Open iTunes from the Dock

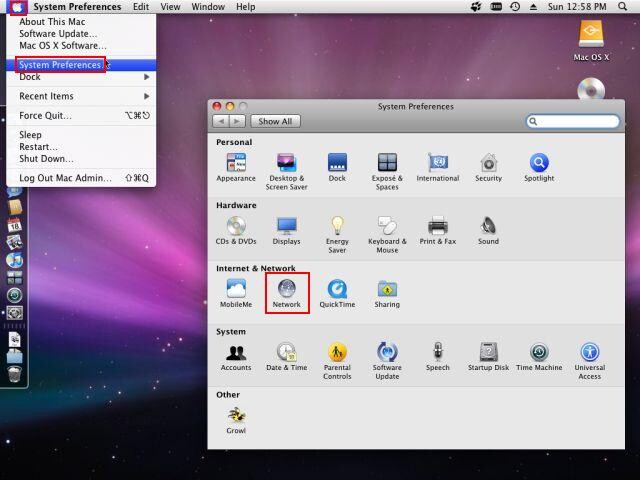coord(15,260)
